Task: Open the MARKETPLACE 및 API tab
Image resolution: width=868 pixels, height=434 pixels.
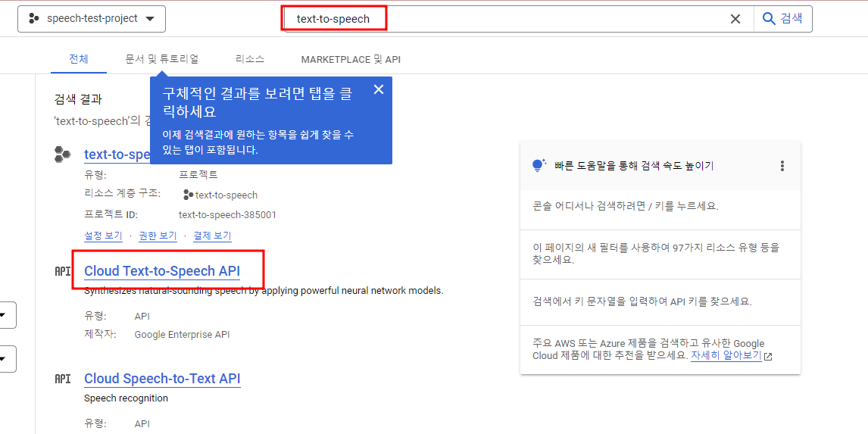Action: 351,59
